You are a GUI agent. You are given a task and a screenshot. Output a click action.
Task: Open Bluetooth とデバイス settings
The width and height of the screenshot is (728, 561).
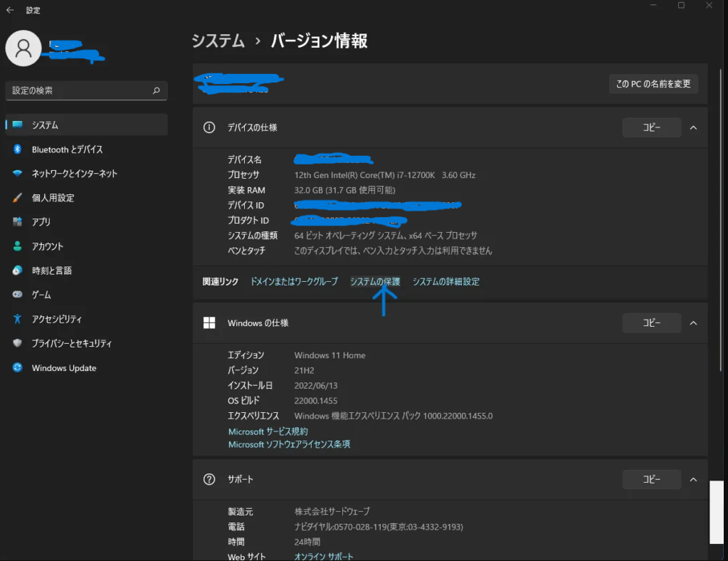tap(86, 149)
